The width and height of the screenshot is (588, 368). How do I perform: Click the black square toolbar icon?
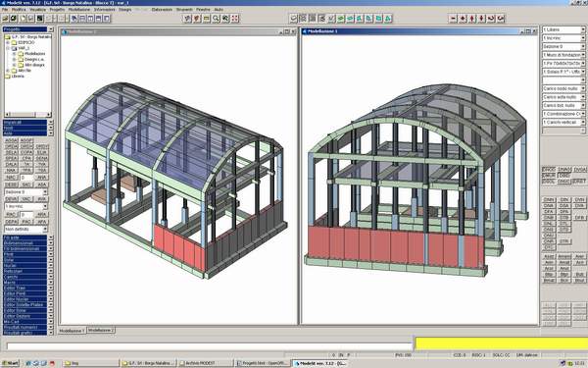[40, 18]
